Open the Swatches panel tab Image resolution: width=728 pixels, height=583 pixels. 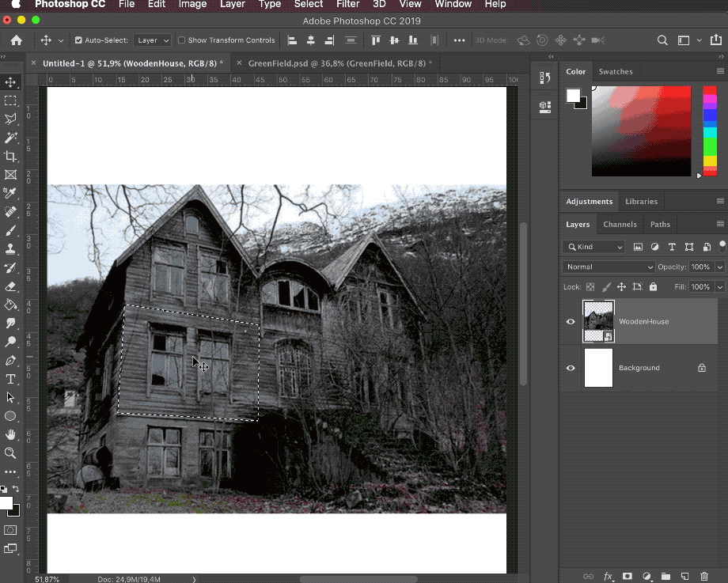pos(615,71)
